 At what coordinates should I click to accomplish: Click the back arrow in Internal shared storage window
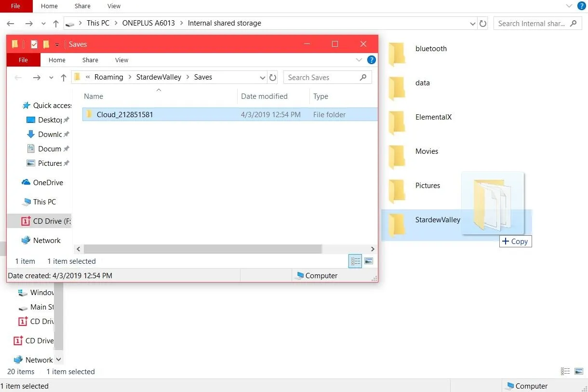click(x=11, y=23)
